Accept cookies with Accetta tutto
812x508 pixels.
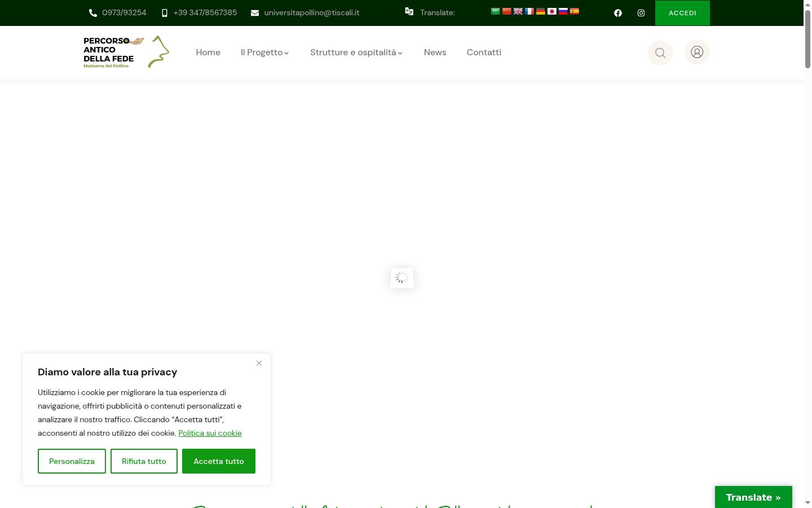pos(219,461)
